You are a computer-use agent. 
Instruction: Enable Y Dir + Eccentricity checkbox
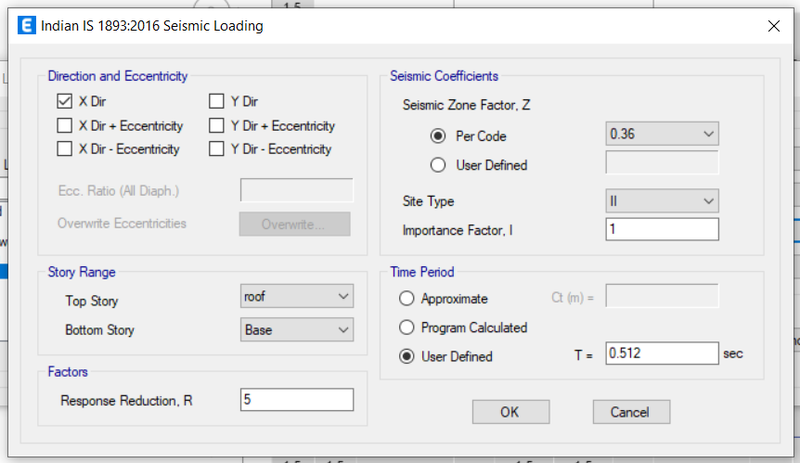point(216,125)
